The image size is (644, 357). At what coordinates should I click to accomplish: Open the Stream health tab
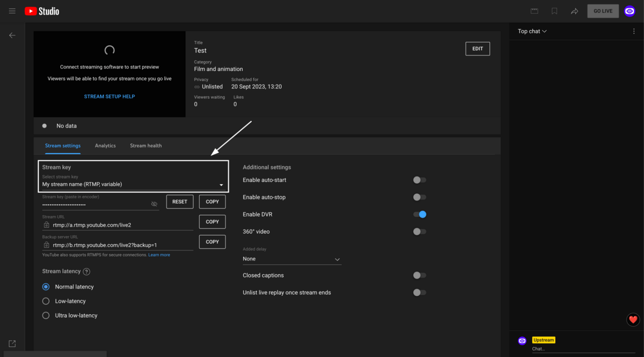click(x=145, y=146)
